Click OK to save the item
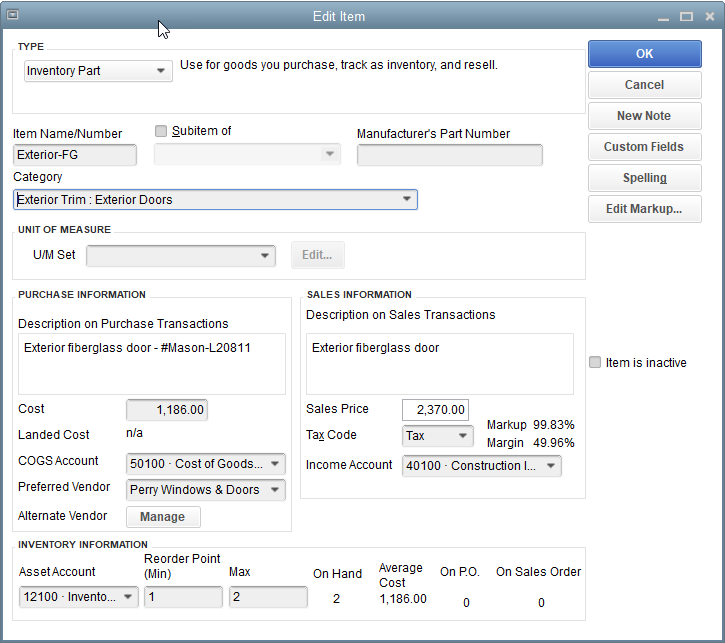 (x=644, y=54)
